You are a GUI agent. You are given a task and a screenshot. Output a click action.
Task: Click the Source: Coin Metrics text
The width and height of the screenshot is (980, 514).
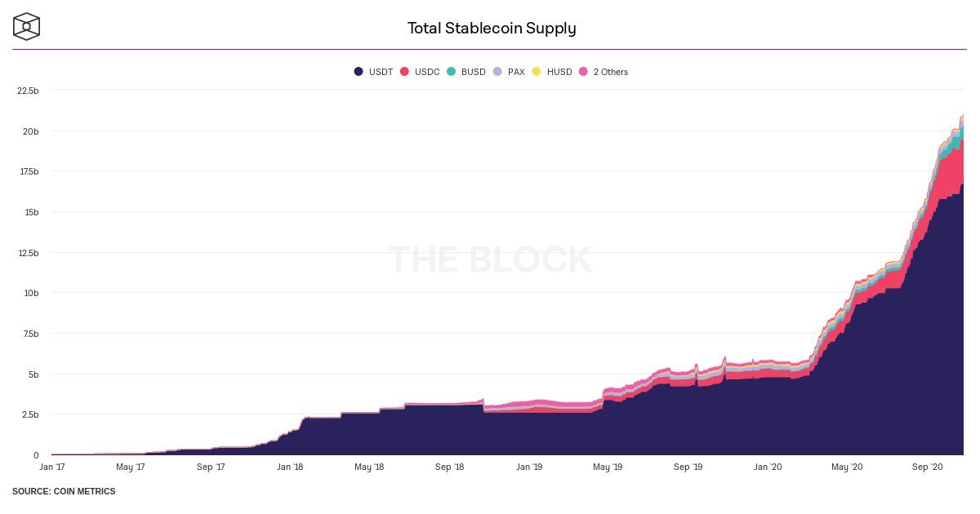click(64, 492)
